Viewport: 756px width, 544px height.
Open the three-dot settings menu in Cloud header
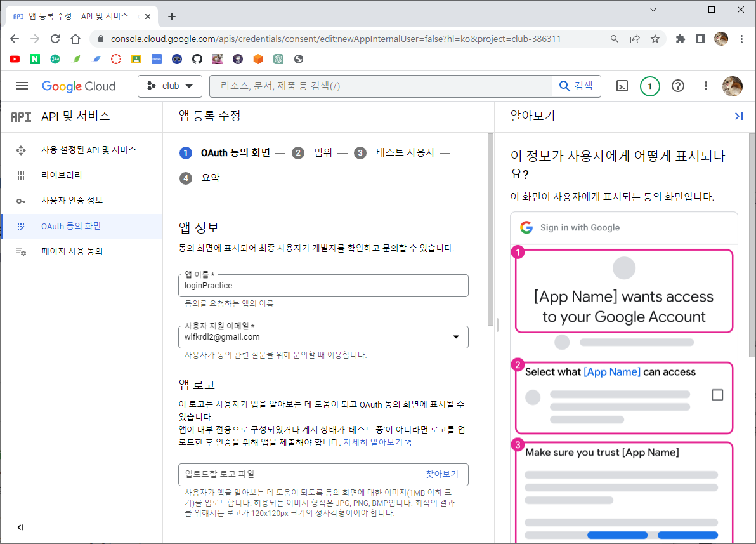pyautogui.click(x=705, y=86)
